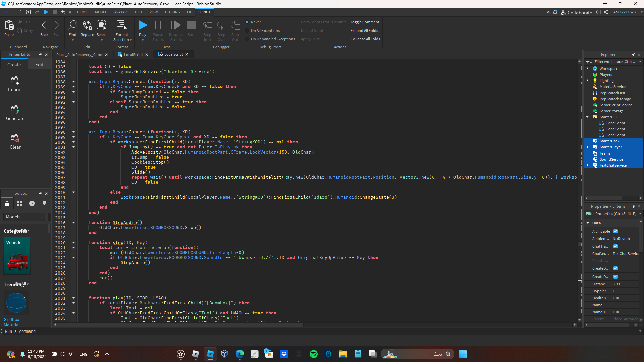
Task: Switch to Edit in Terrain Editor
Action: tap(39, 65)
